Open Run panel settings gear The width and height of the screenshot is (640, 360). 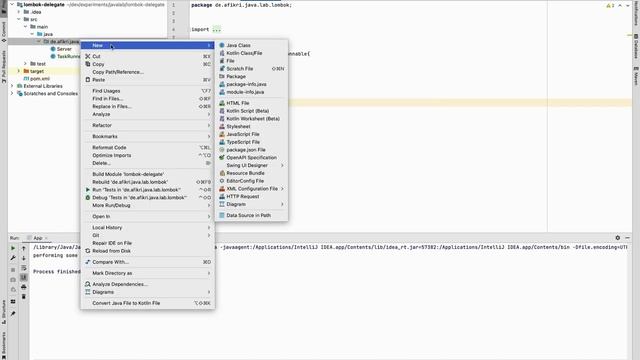[618, 238]
